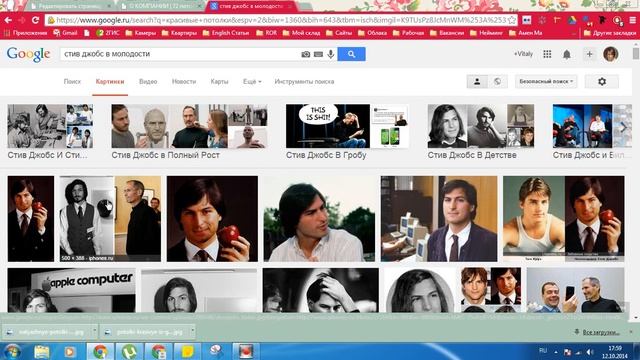Show hidden system tray icons

[x=556, y=352]
